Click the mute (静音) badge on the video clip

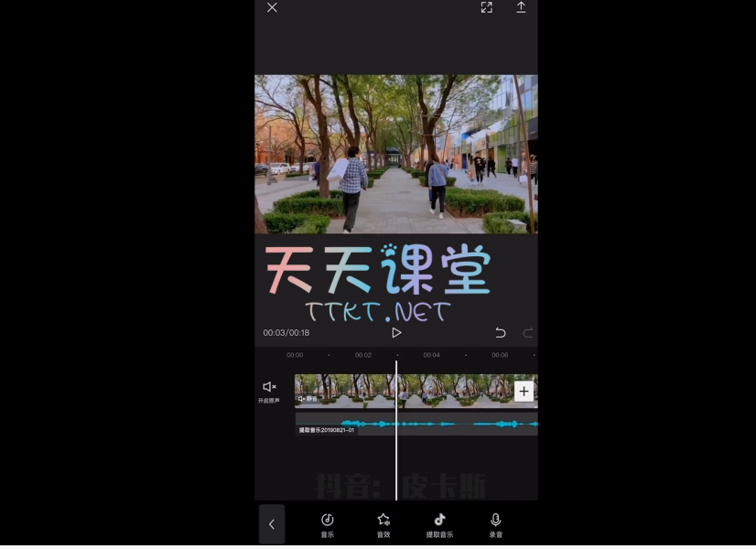[x=308, y=399]
